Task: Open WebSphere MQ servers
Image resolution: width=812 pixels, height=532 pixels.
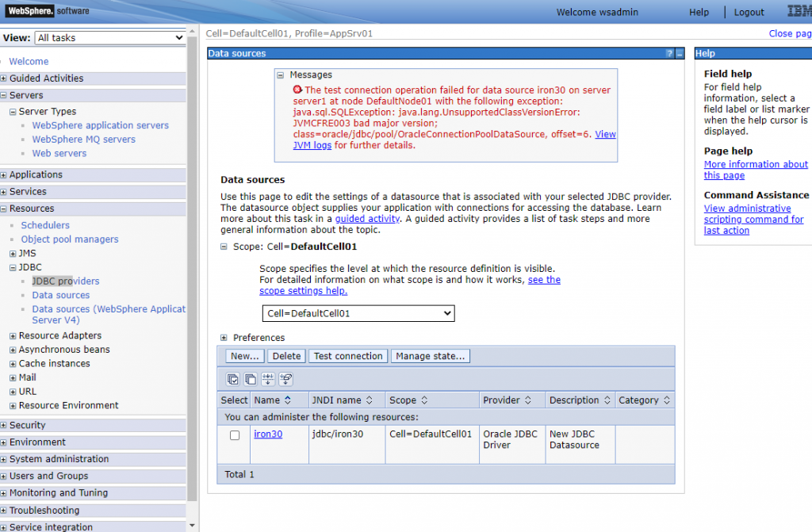Action: click(84, 140)
